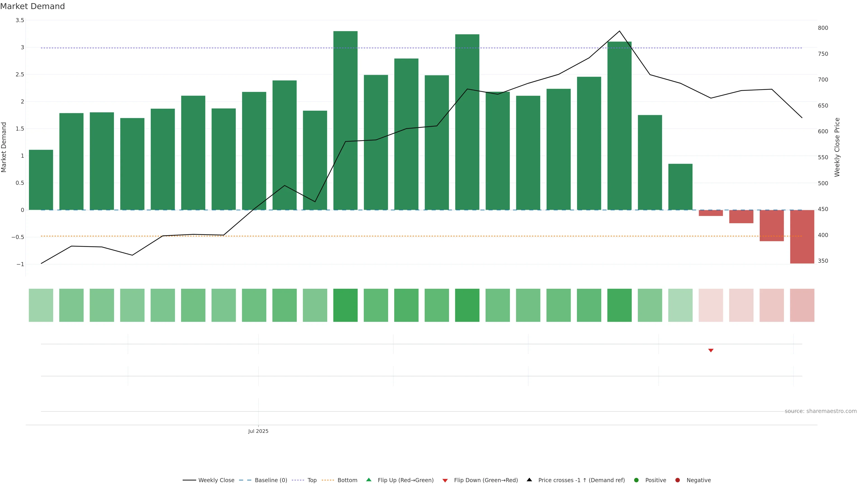This screenshot has height=488, width=868.
Task: Click the peak of the weekly close line
Action: click(x=619, y=31)
